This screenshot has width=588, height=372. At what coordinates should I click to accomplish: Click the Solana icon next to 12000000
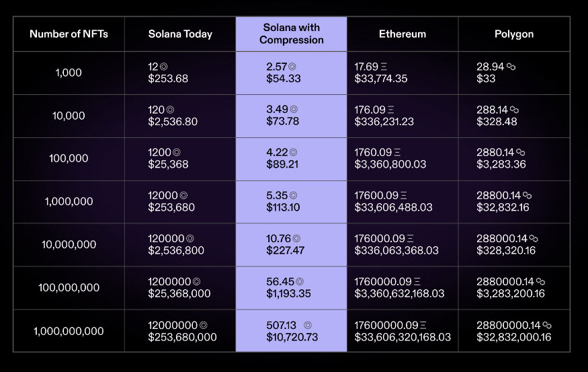coord(203,325)
